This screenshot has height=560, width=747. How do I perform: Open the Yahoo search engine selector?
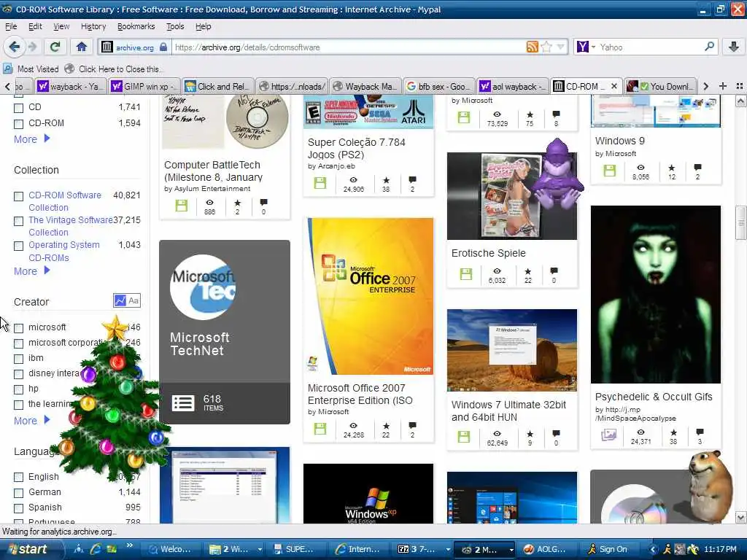[x=586, y=47]
